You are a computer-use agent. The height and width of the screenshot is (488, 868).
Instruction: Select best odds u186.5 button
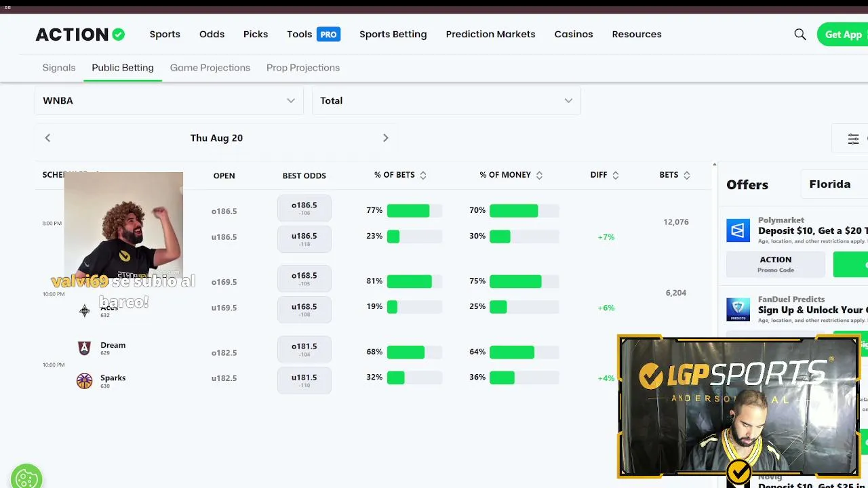click(304, 239)
